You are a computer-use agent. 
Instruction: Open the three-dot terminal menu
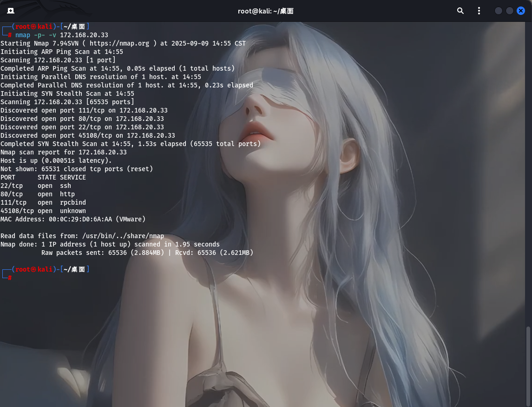479,11
